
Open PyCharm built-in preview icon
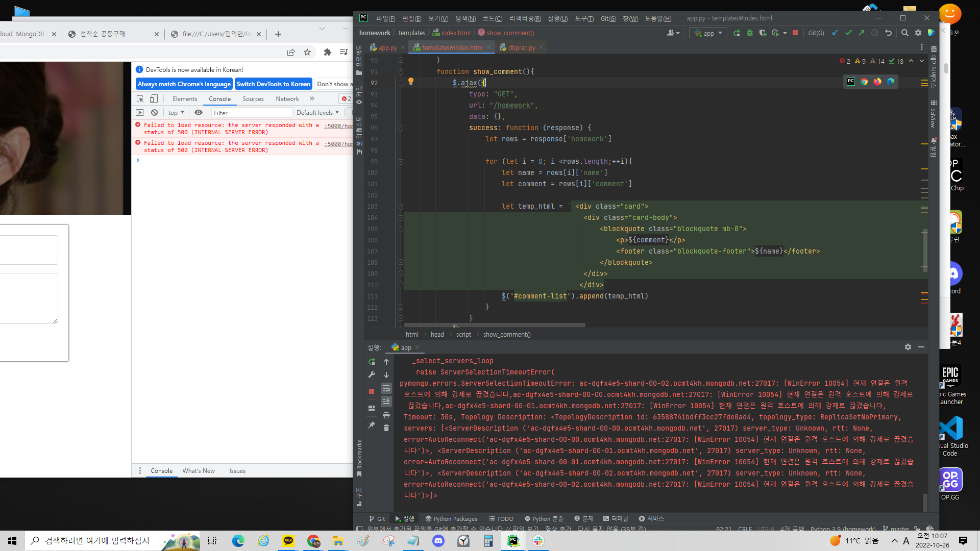(851, 82)
